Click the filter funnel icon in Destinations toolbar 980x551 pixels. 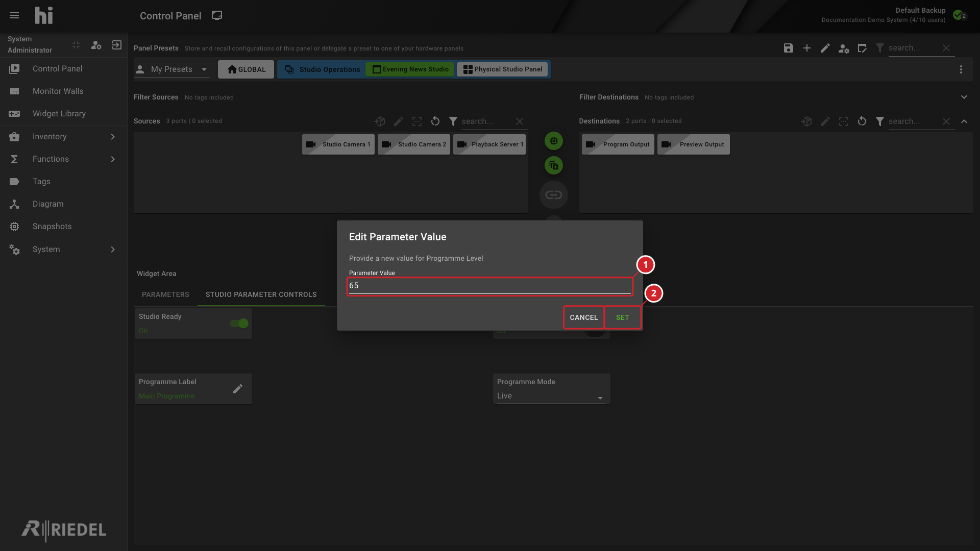tap(880, 121)
